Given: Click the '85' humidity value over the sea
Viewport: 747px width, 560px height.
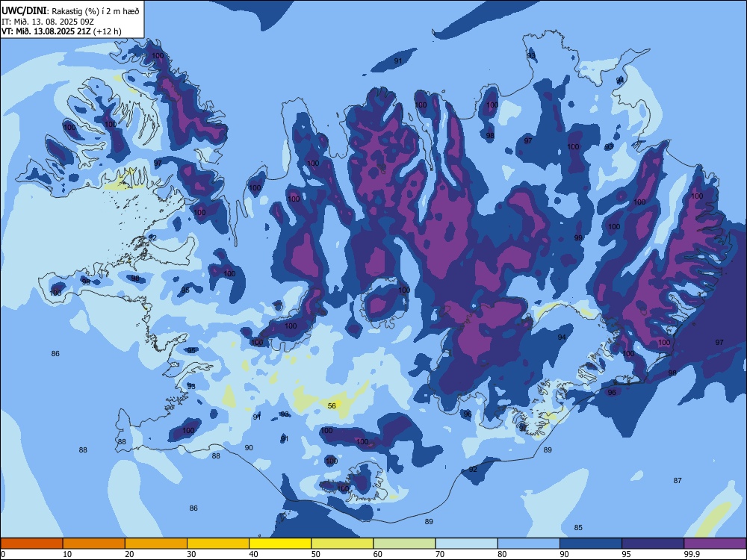Looking at the screenshot, I should (578, 528).
